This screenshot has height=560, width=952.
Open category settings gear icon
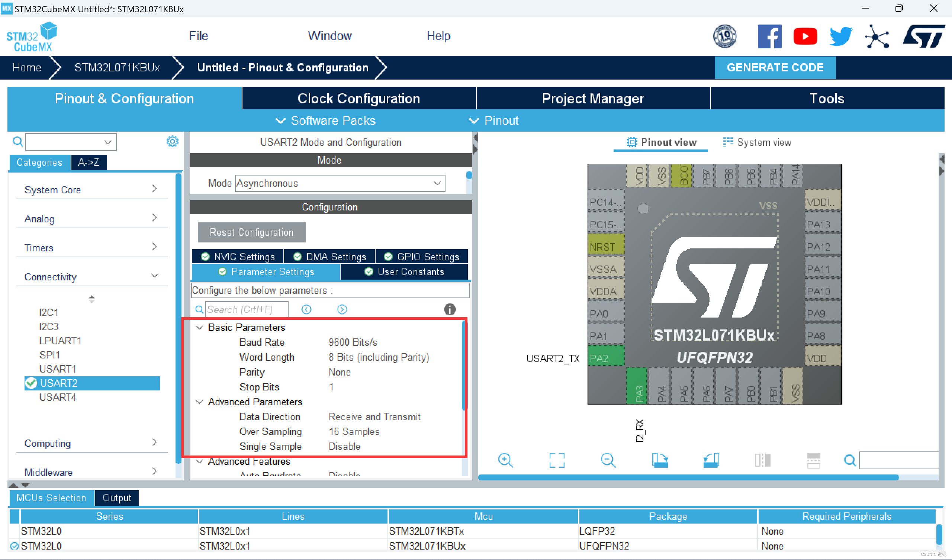(x=172, y=141)
